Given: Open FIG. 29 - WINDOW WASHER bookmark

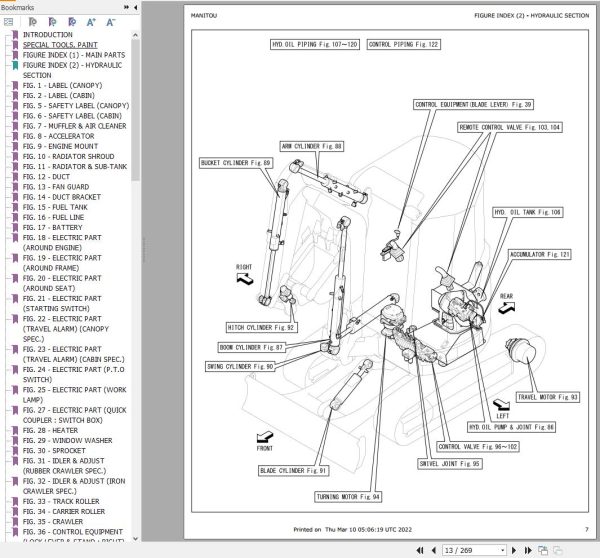Looking at the screenshot, I should [x=67, y=441].
